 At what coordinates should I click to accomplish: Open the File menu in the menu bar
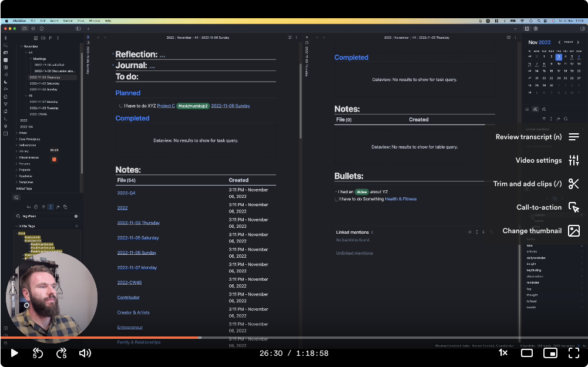32,19
